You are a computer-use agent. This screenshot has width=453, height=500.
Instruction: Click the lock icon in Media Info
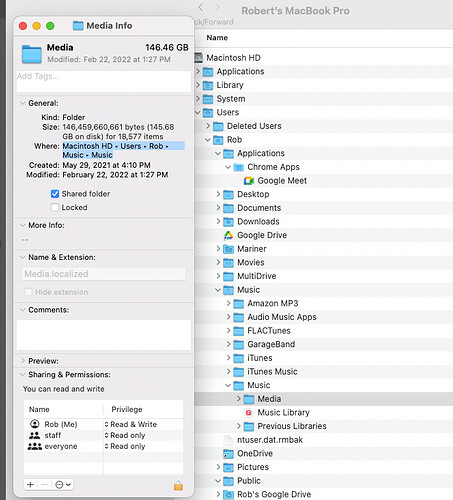(x=178, y=485)
